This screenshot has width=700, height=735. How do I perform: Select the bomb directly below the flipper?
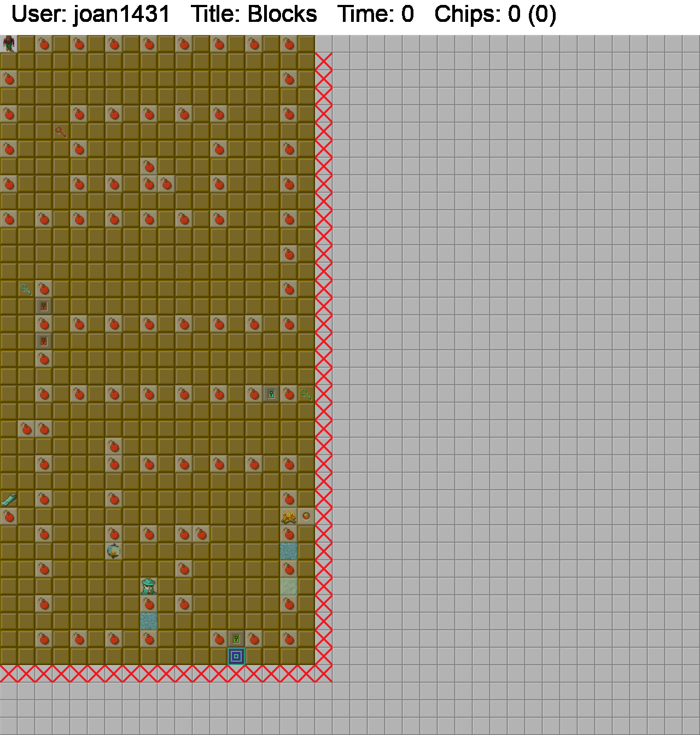click(9, 516)
